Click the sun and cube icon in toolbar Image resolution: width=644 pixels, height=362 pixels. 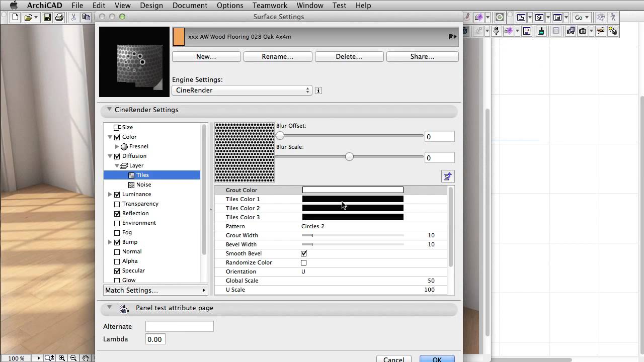point(612,31)
